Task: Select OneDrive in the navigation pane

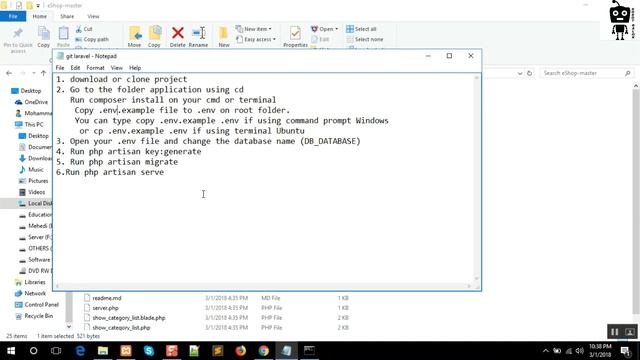Action: (31, 102)
